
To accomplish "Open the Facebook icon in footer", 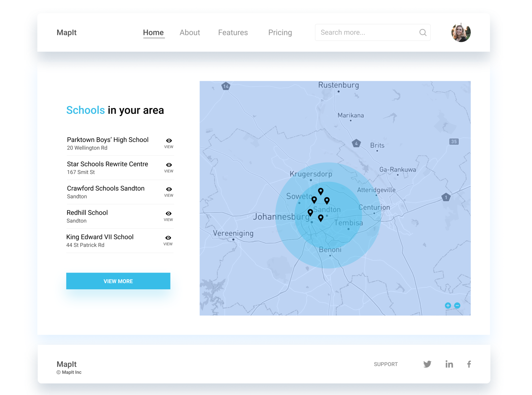I will [469, 364].
